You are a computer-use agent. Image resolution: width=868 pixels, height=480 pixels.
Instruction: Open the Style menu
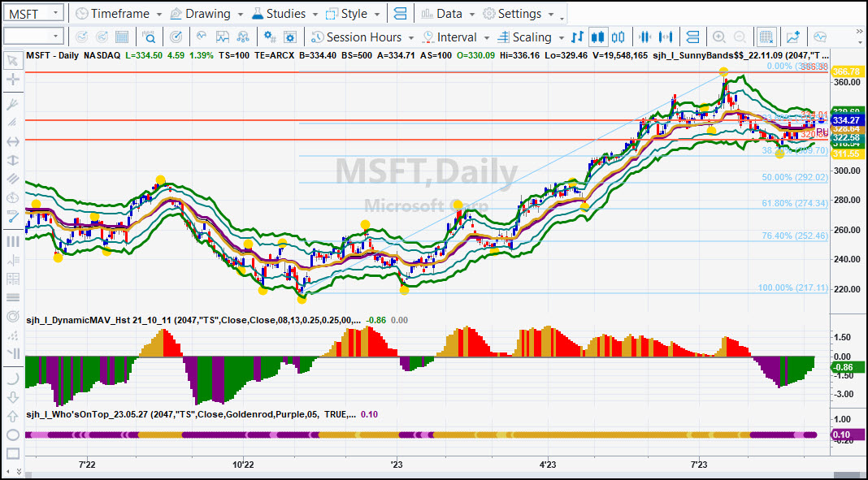point(347,13)
